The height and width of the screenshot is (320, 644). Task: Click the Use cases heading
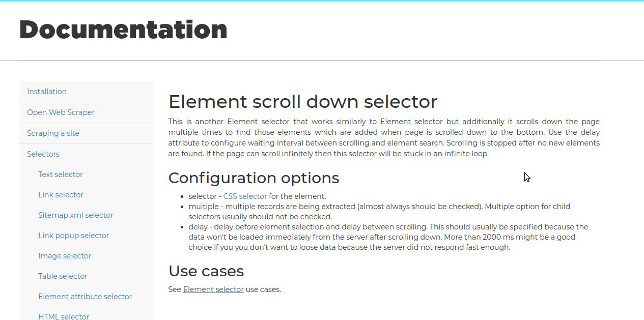206,270
